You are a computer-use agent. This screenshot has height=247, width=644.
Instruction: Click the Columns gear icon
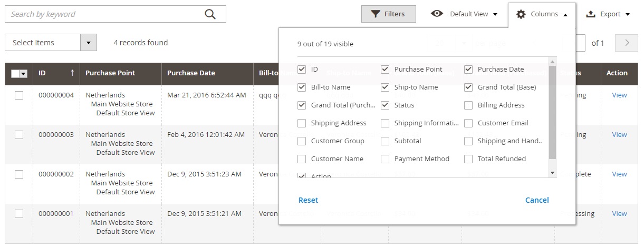(521, 14)
